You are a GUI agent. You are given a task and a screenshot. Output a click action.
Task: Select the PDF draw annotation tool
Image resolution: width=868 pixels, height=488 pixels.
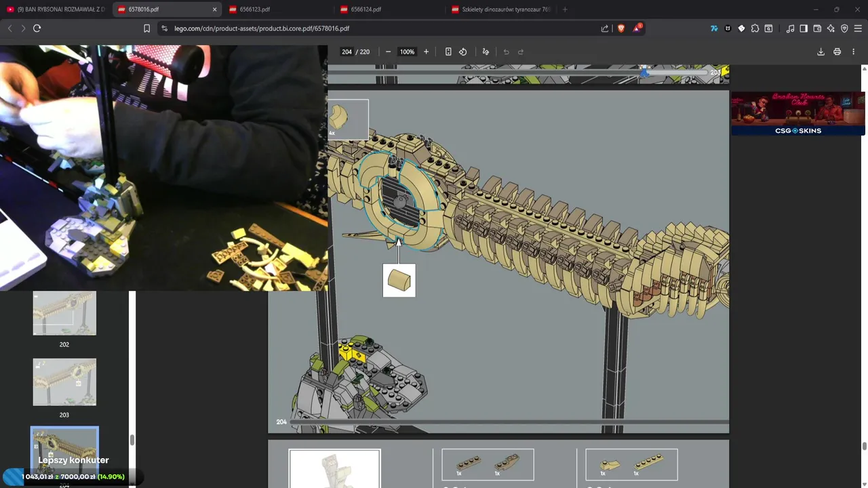(486, 52)
